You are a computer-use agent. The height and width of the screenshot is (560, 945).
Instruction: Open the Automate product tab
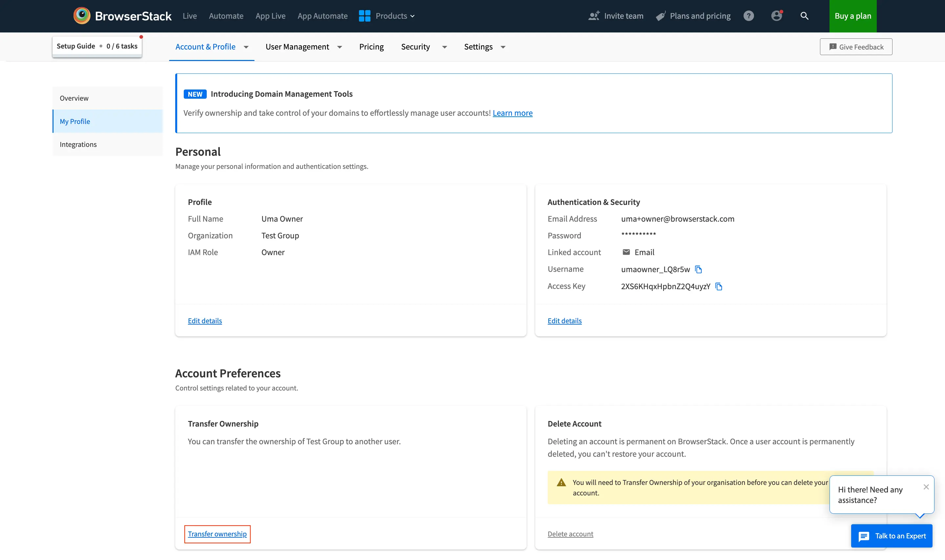click(226, 16)
